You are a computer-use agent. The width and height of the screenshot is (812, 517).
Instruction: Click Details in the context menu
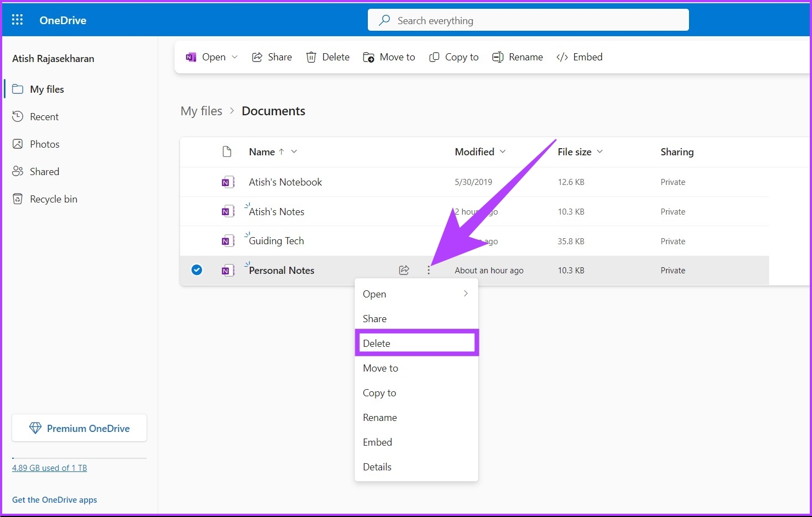pos(377,467)
